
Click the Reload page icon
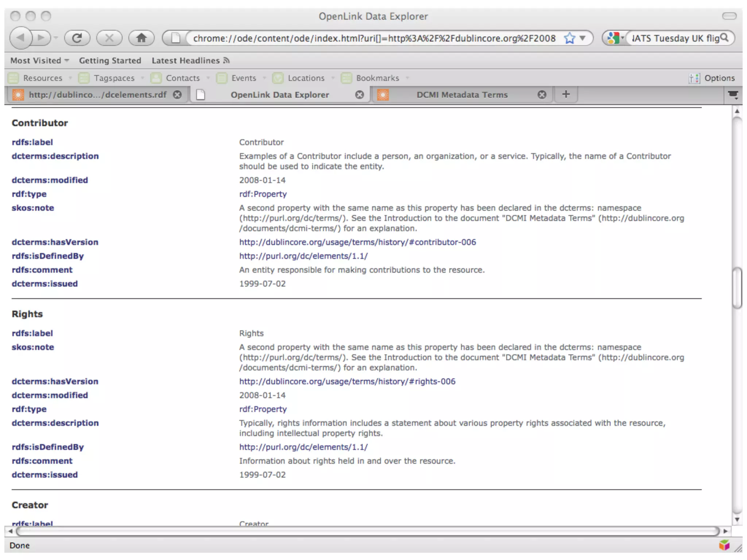(77, 38)
